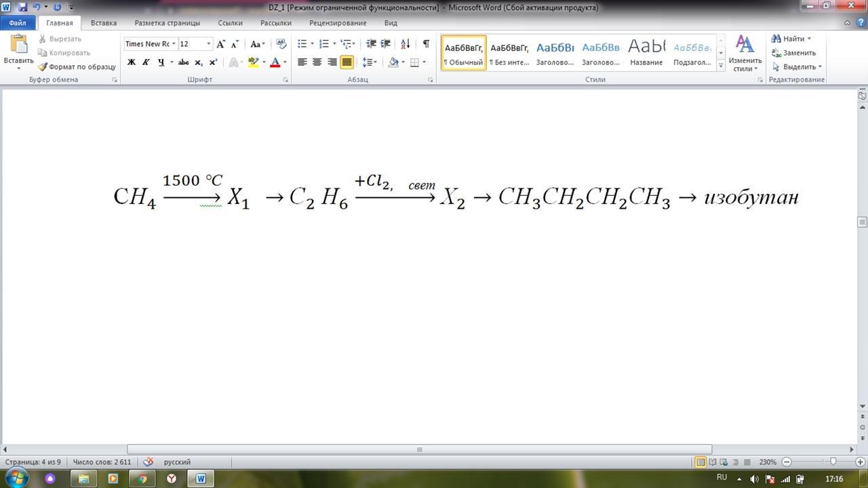868x488 pixels.
Task: Click the Clear Formatting icon
Action: click(x=281, y=44)
